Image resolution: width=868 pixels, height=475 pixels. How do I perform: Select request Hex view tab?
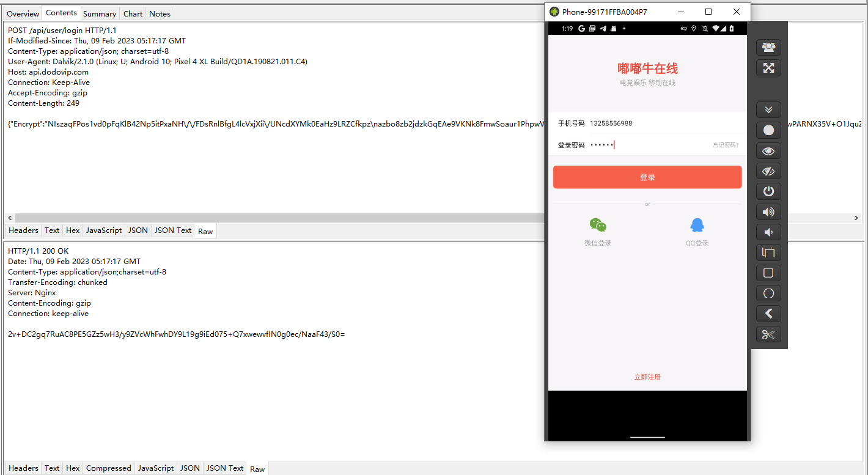(x=73, y=230)
